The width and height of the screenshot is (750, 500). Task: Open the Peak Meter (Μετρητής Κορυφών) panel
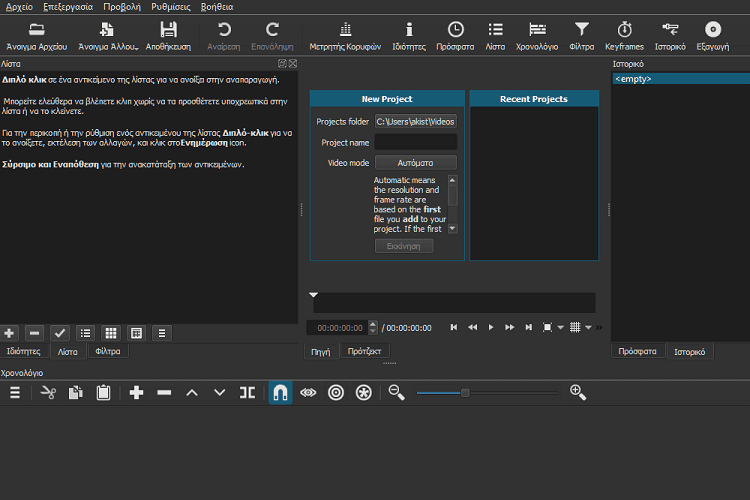tap(345, 30)
